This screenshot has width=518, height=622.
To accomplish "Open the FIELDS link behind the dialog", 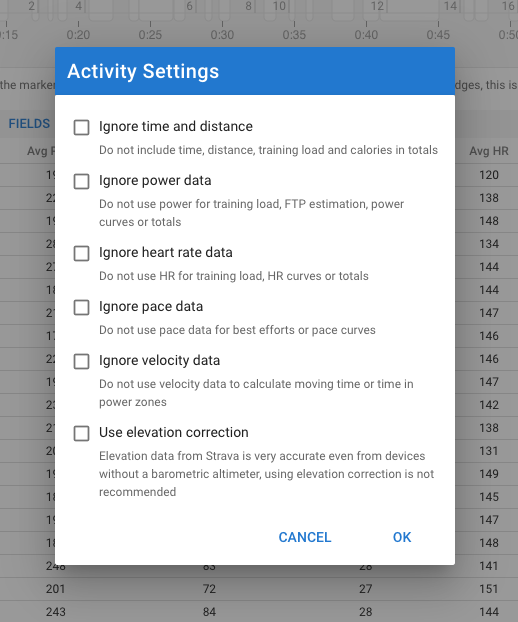I will 29,124.
